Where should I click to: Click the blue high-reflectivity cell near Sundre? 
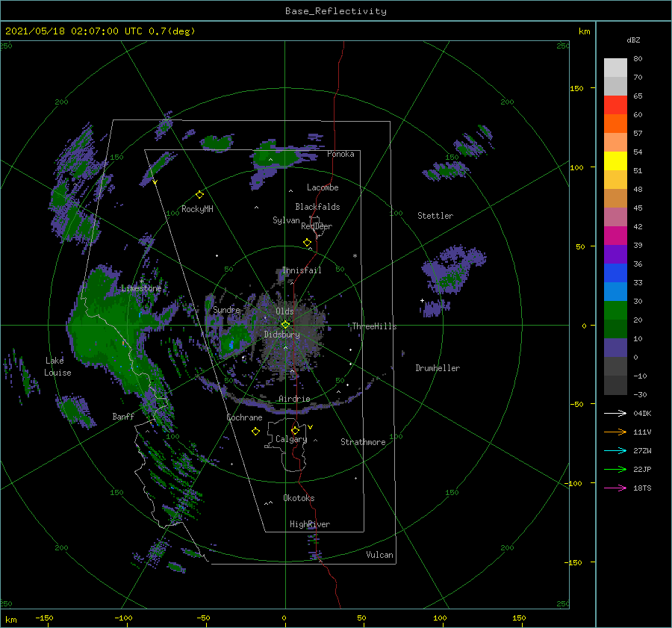click(x=231, y=344)
